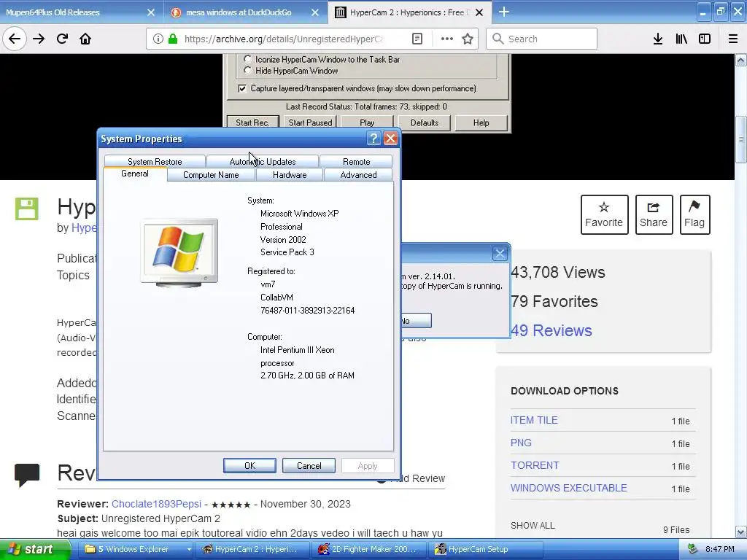Viewport: 747px width, 560px height.
Task: Click the page scrollbar up arrow
Action: (x=741, y=60)
